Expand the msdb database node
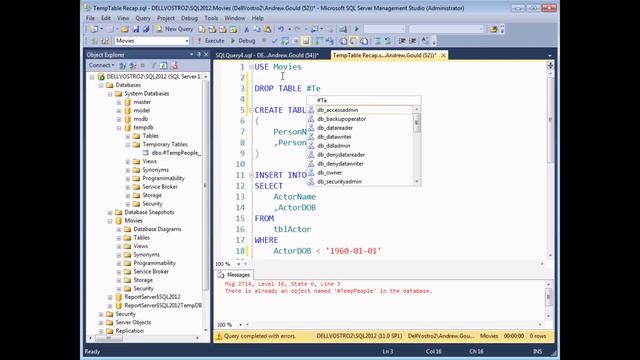The height and width of the screenshot is (360, 640). [119, 119]
